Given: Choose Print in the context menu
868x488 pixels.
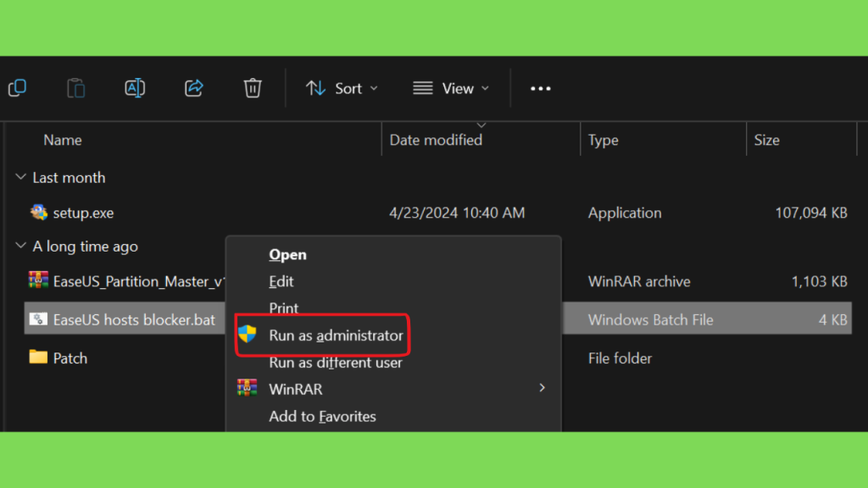Looking at the screenshot, I should 283,308.
